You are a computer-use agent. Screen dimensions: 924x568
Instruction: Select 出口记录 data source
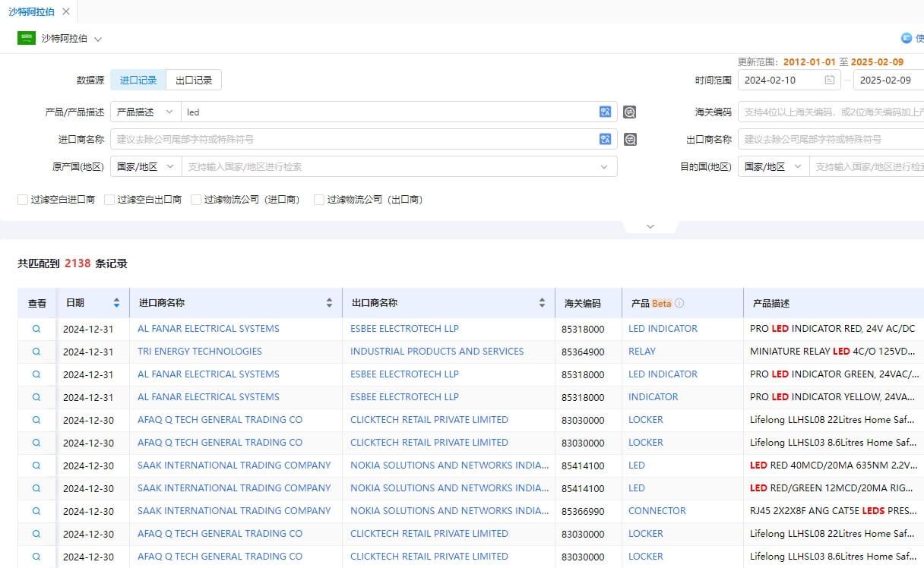tap(194, 80)
